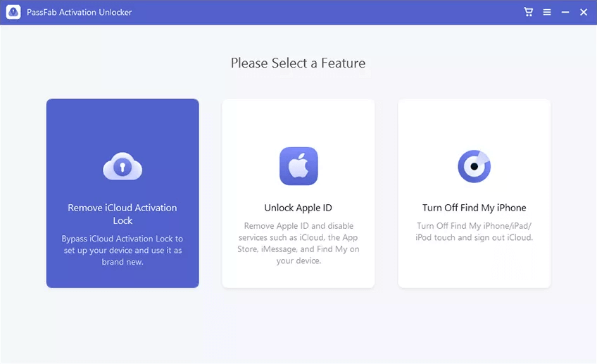Click the Find My radar icon
The image size is (597, 364).
[474, 166]
